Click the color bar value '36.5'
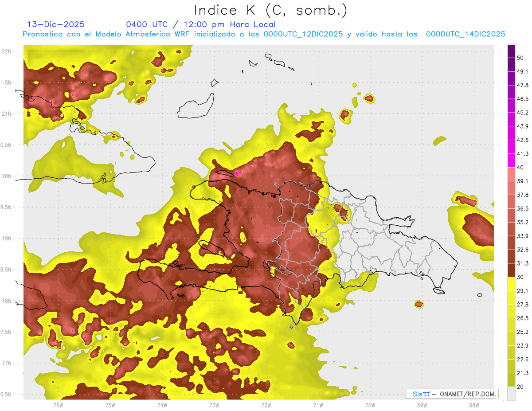This screenshot has width=532, height=411. (523, 208)
